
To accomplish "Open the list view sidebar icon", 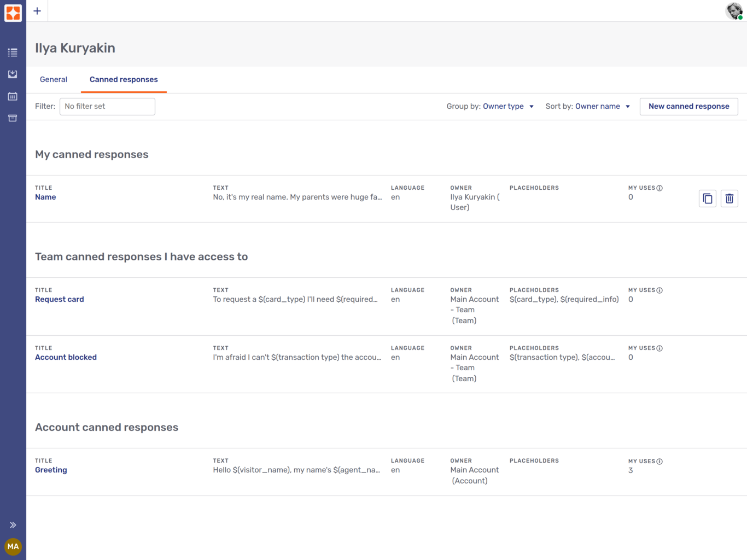I will [x=13, y=52].
